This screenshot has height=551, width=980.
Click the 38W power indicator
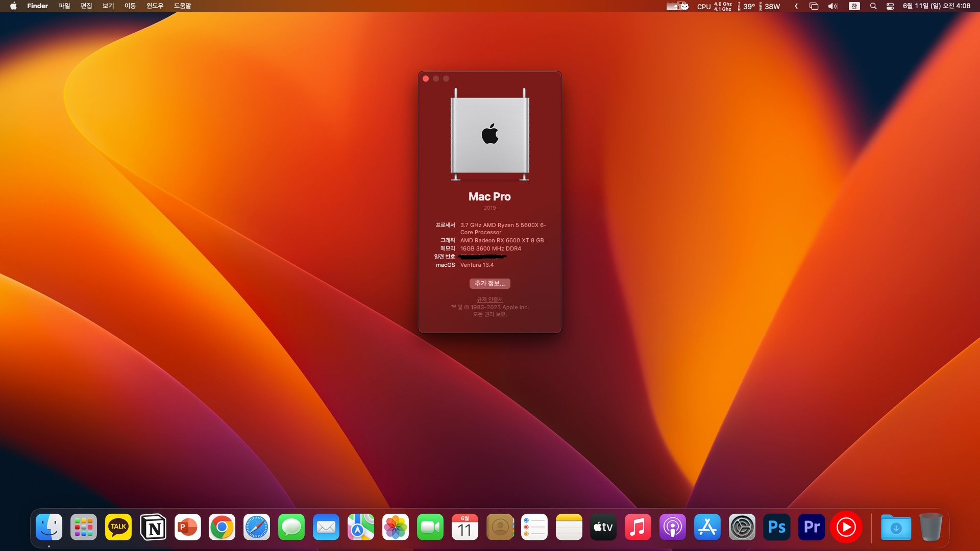[770, 6]
